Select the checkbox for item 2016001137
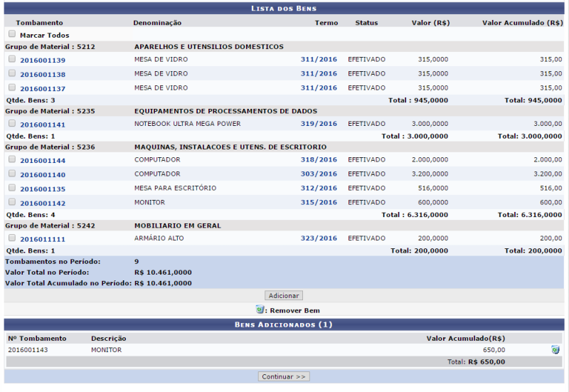Image resolution: width=569 pixels, height=392 pixels. (x=12, y=87)
